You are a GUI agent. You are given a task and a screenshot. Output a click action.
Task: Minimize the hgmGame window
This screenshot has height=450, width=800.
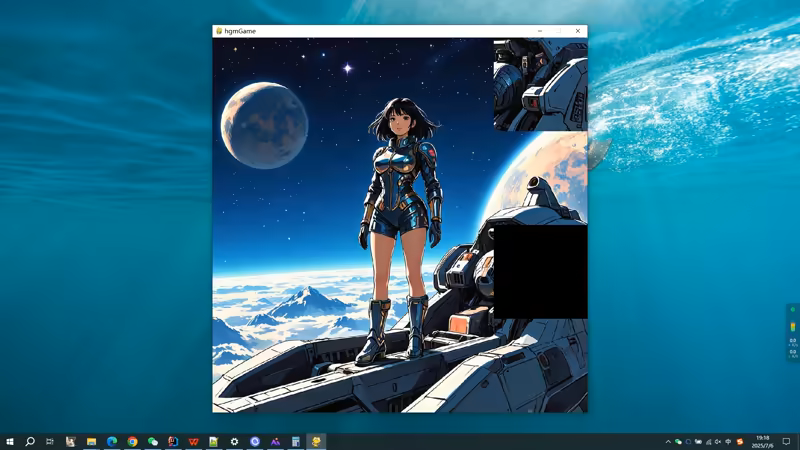[x=540, y=31]
